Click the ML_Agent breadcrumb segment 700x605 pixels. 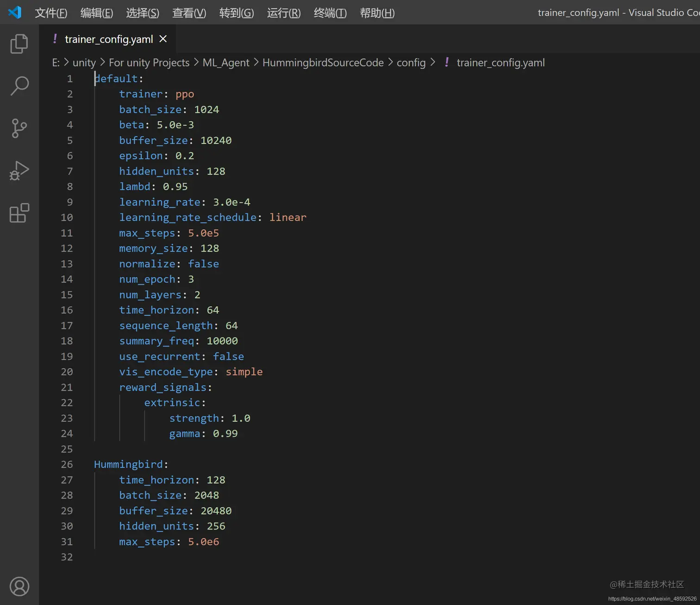(226, 63)
